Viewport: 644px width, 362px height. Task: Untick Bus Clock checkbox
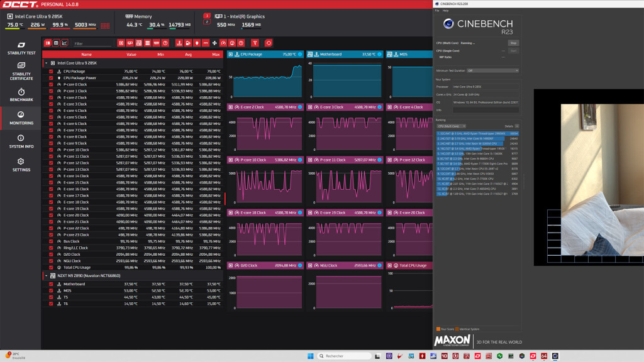coord(51,241)
